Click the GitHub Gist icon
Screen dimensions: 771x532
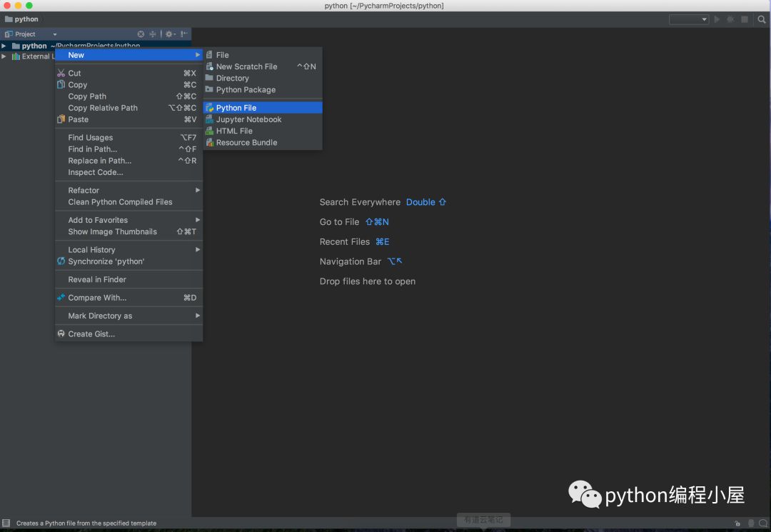61,333
